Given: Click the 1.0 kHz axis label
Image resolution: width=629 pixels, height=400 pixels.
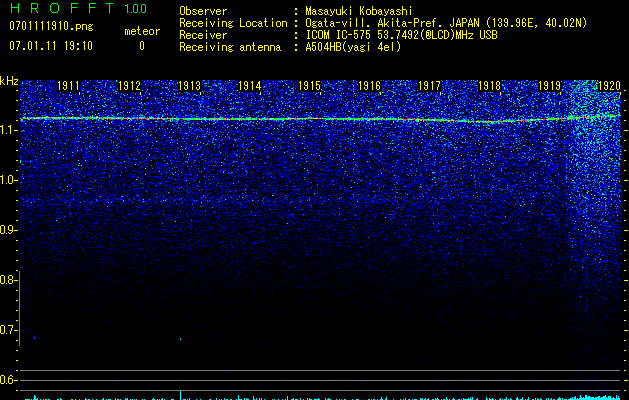Looking at the screenshot, I should 8,180.
